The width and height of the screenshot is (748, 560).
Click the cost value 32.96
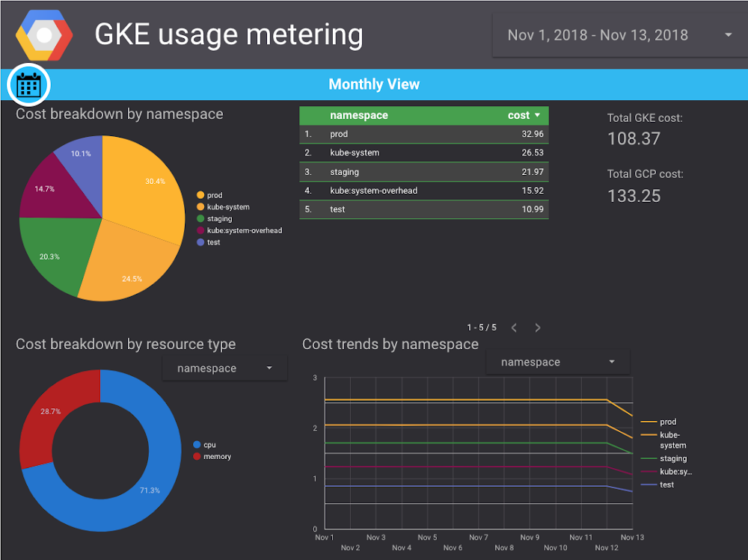tap(533, 134)
